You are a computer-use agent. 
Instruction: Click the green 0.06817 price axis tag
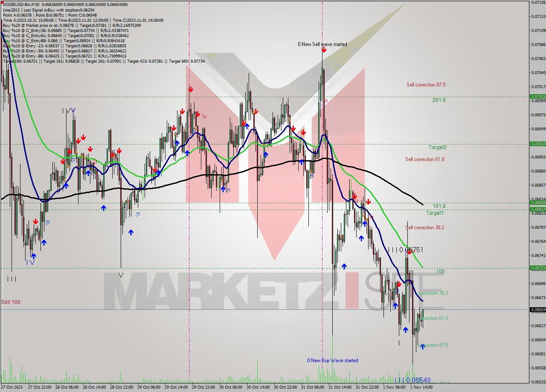537,209
